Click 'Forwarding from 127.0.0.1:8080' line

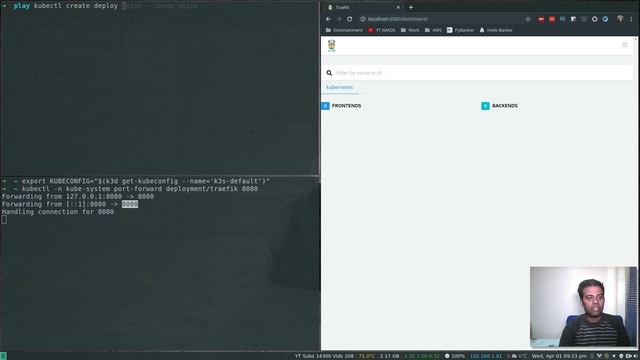click(78, 196)
